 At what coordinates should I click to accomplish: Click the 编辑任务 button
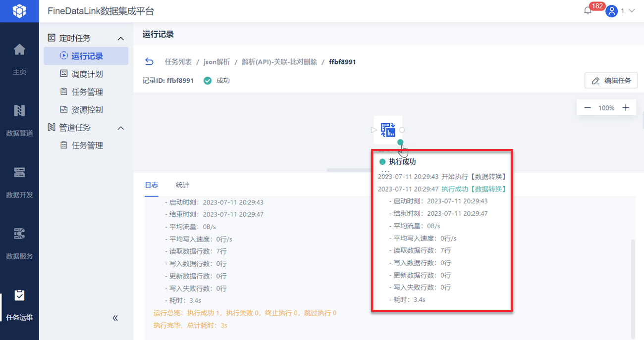point(611,80)
